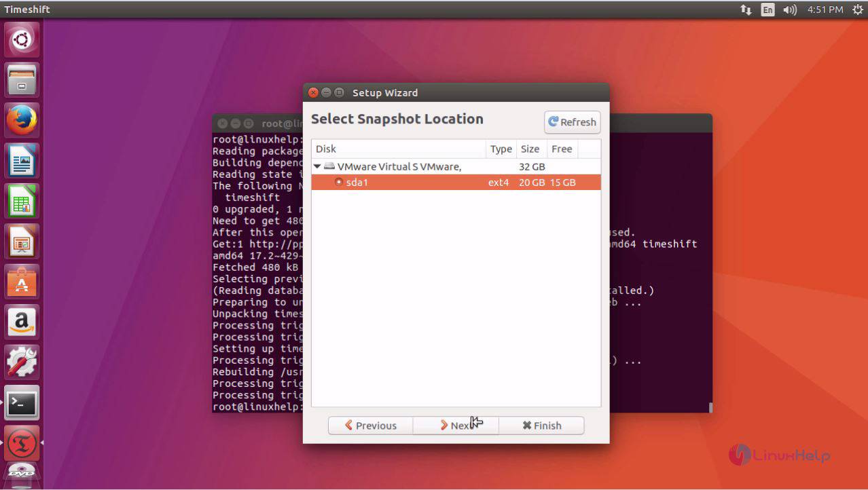This screenshot has height=490, width=868.
Task: Click the ext4 type cell for sda1
Action: point(499,183)
